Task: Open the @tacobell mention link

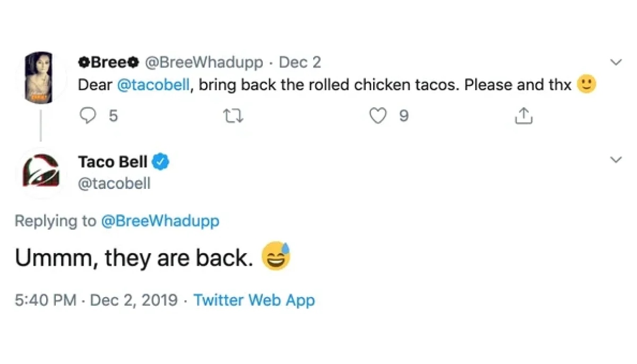Action: pos(154,84)
